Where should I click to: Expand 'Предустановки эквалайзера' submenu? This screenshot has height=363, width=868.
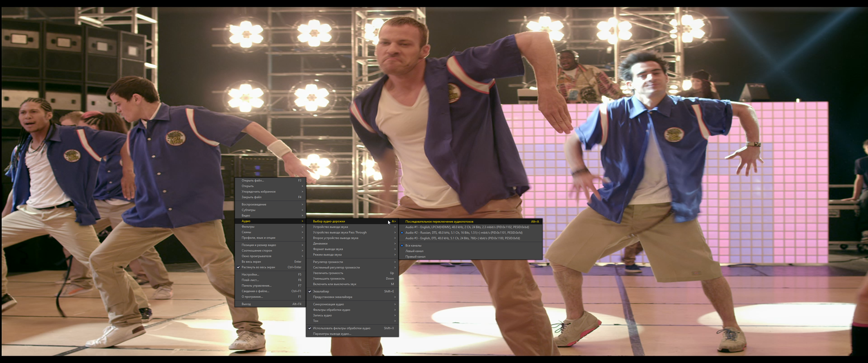[x=332, y=297]
